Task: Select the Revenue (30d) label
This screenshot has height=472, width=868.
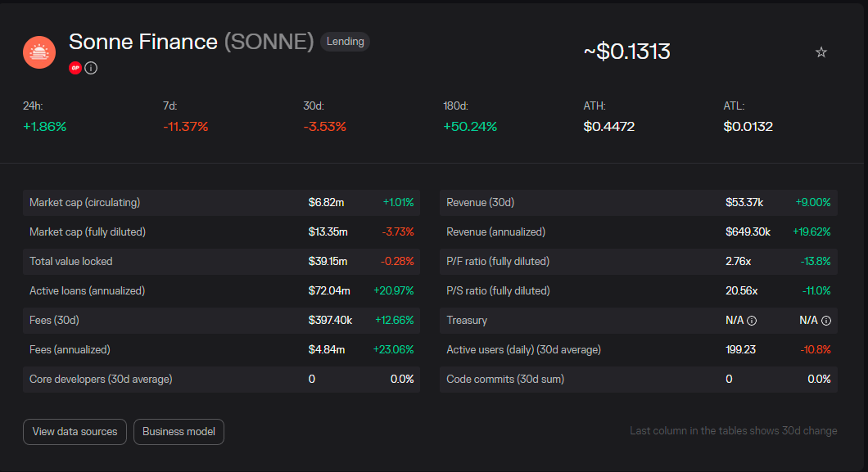Action: (x=480, y=202)
